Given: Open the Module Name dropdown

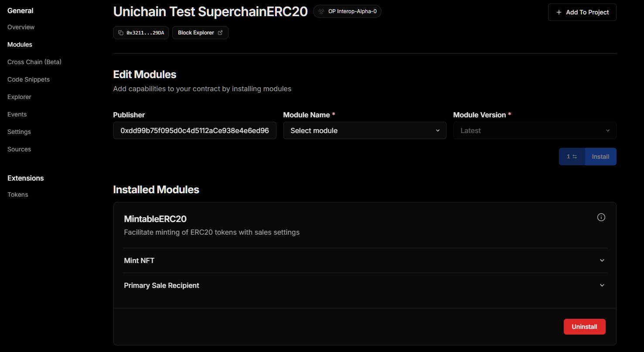Looking at the screenshot, I should pyautogui.click(x=365, y=130).
